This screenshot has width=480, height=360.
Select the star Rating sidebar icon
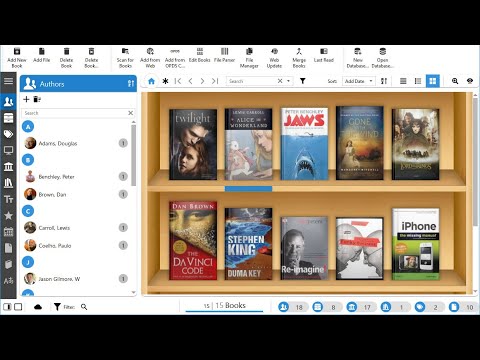8,215
